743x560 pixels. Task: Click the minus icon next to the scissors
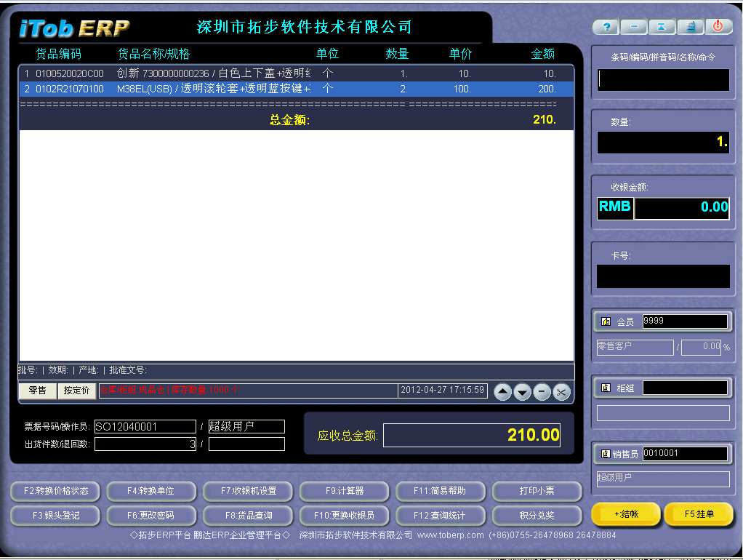coord(541,392)
